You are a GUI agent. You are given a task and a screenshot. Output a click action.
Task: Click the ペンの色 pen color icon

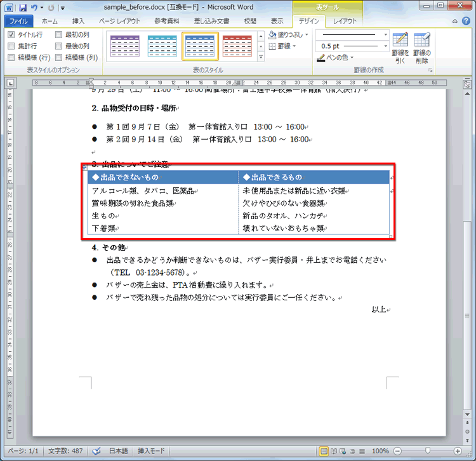321,58
